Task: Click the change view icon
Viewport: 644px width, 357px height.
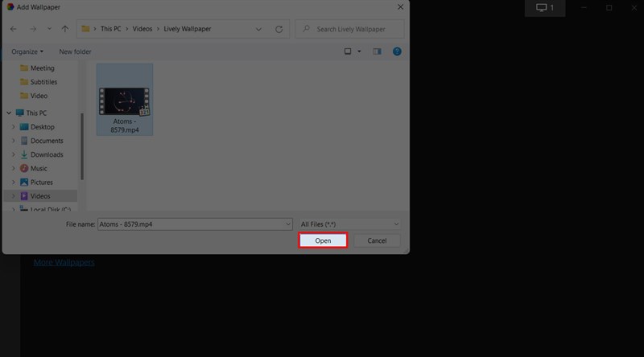Action: [x=348, y=51]
